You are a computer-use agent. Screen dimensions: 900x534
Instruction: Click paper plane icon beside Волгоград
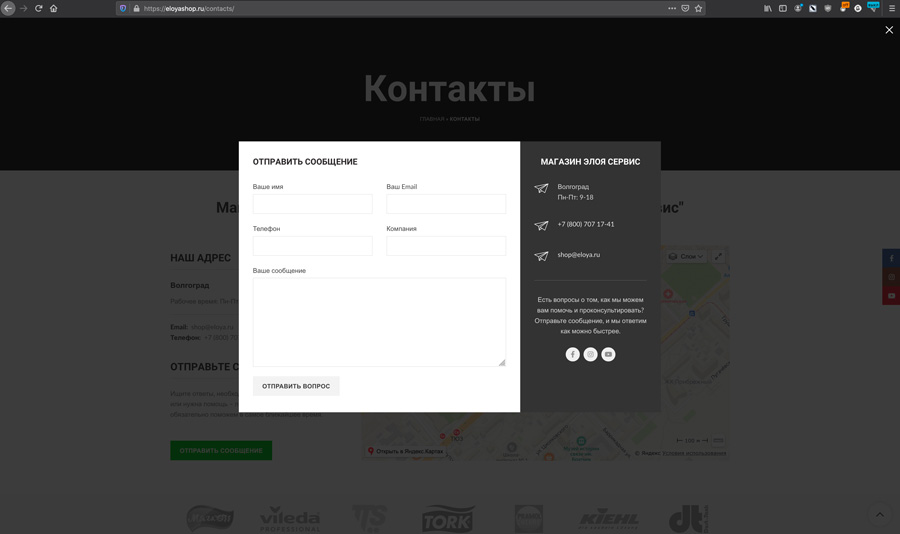point(541,188)
